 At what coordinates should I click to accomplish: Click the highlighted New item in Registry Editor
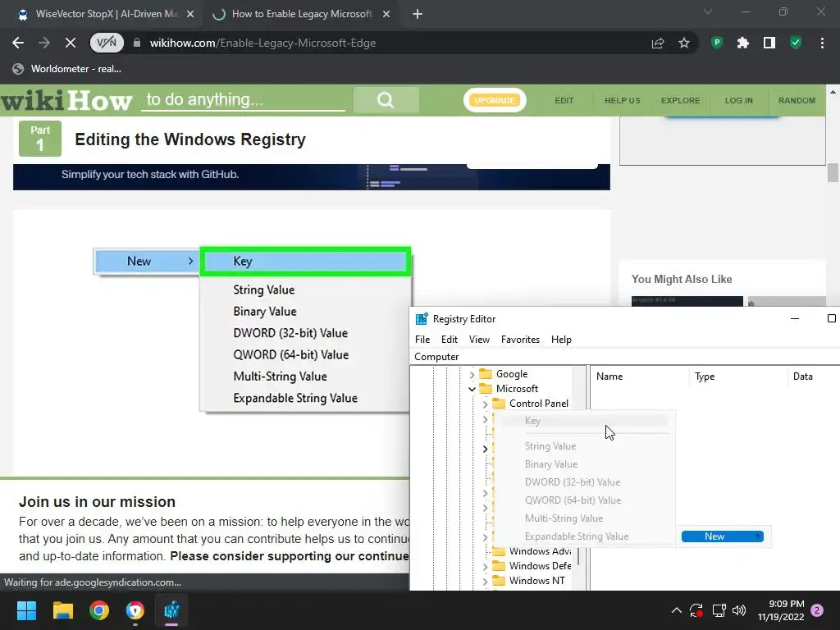pyautogui.click(x=722, y=536)
